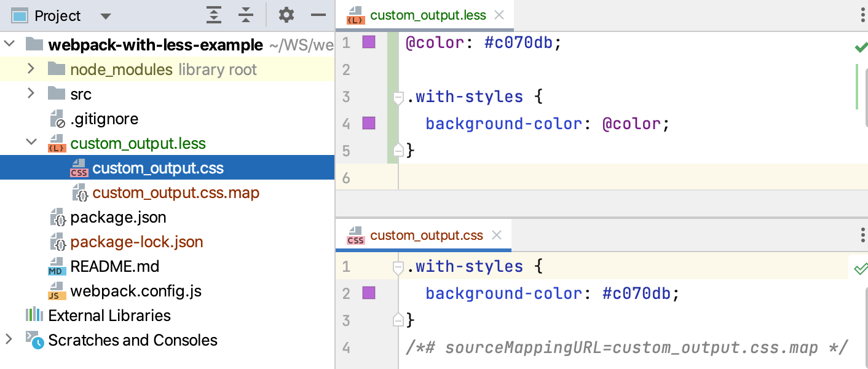Close the custom_output.less editor tab
Image resolution: width=868 pixels, height=369 pixels.
point(500,15)
